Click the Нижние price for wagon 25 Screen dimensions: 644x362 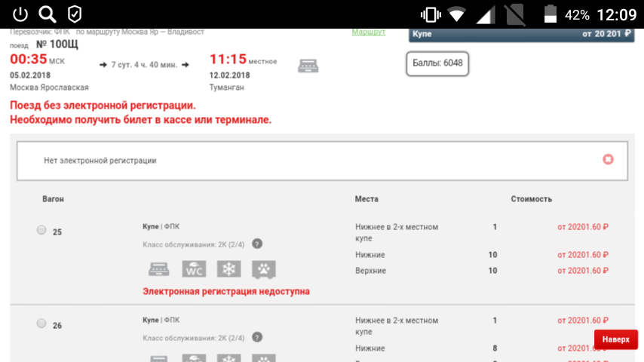tap(582, 255)
